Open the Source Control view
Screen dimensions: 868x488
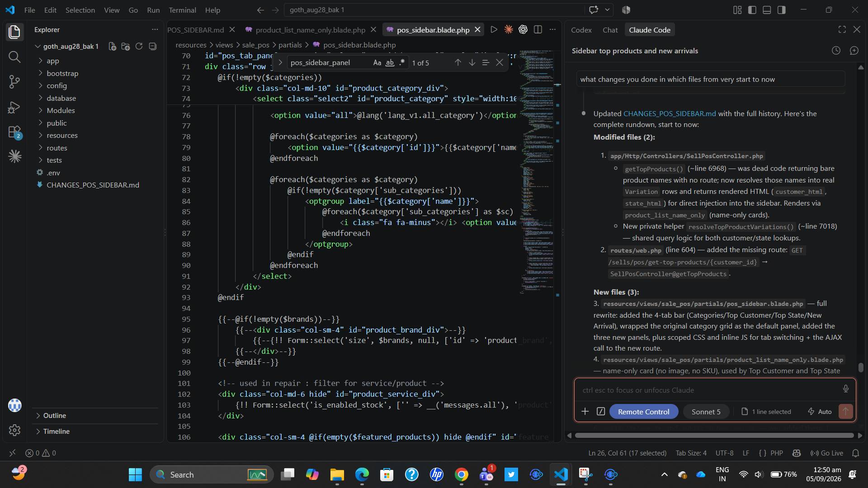click(14, 82)
